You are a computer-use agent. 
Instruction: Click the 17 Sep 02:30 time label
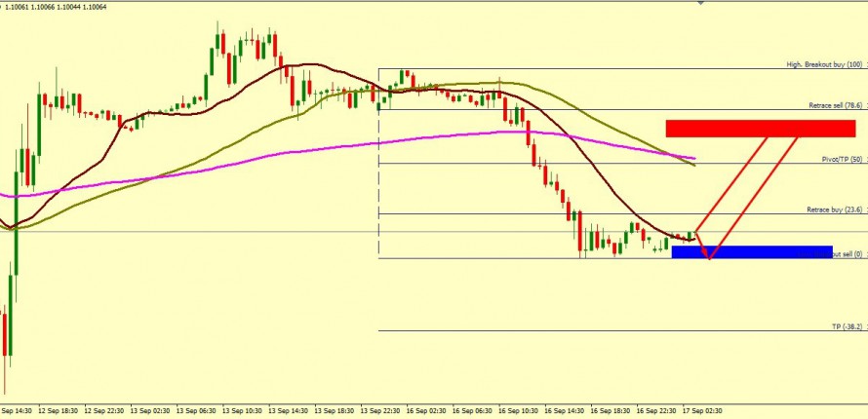pos(703,411)
